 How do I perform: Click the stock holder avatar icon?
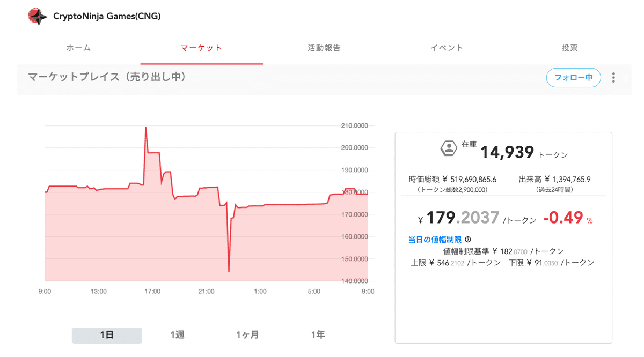pyautogui.click(x=448, y=148)
